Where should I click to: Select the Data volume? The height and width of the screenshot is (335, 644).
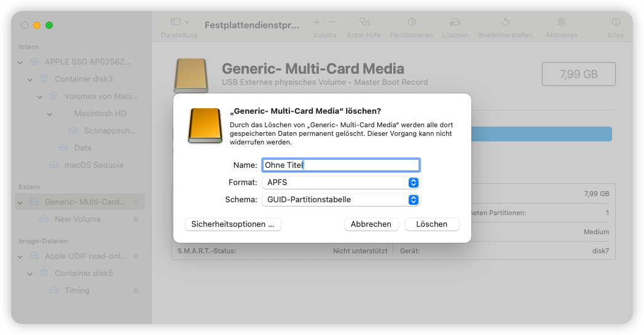pyautogui.click(x=82, y=148)
